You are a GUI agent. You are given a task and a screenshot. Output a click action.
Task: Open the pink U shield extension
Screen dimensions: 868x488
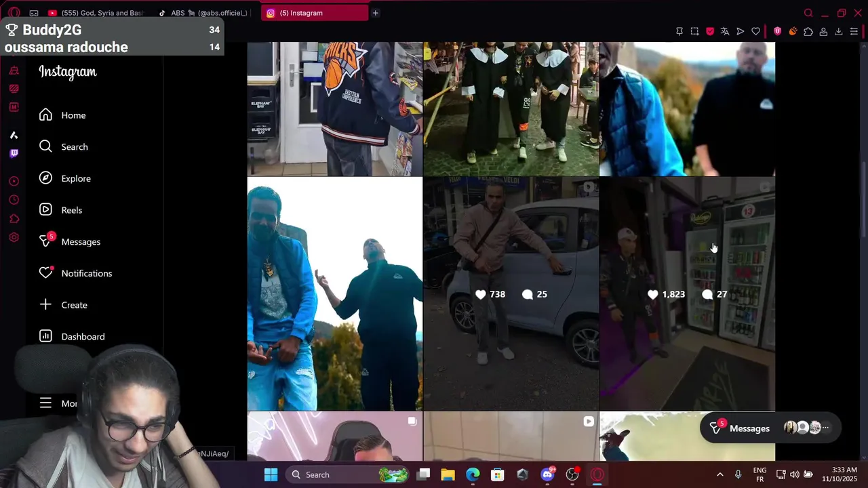click(778, 31)
